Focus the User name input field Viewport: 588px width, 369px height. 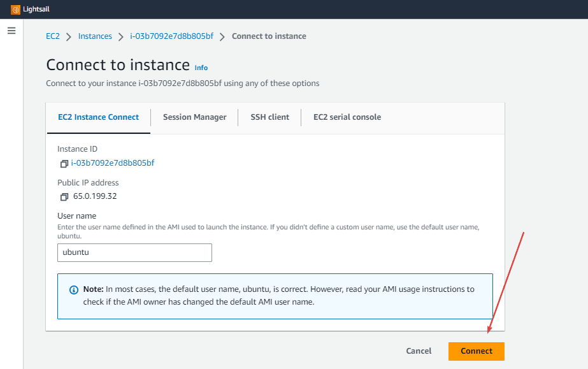coord(134,253)
